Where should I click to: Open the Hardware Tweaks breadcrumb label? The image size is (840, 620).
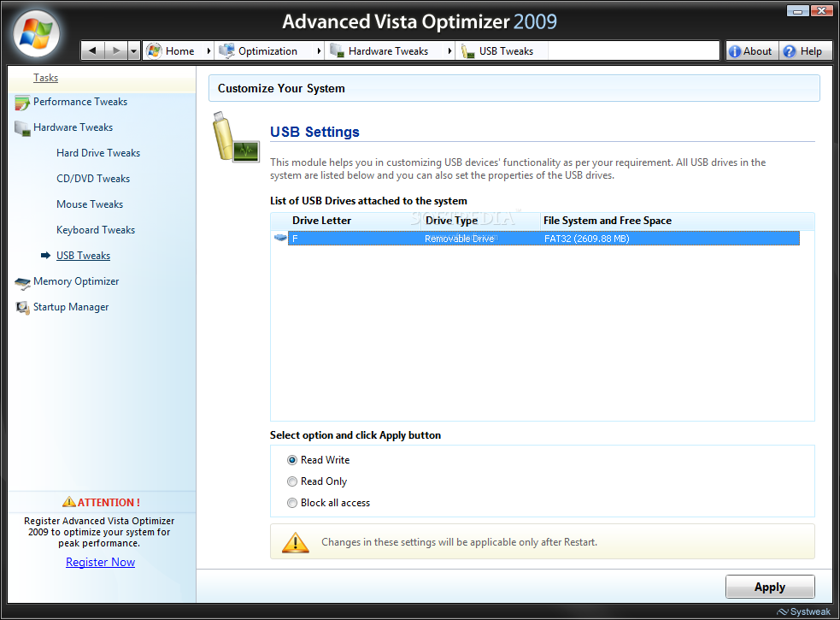tap(389, 51)
